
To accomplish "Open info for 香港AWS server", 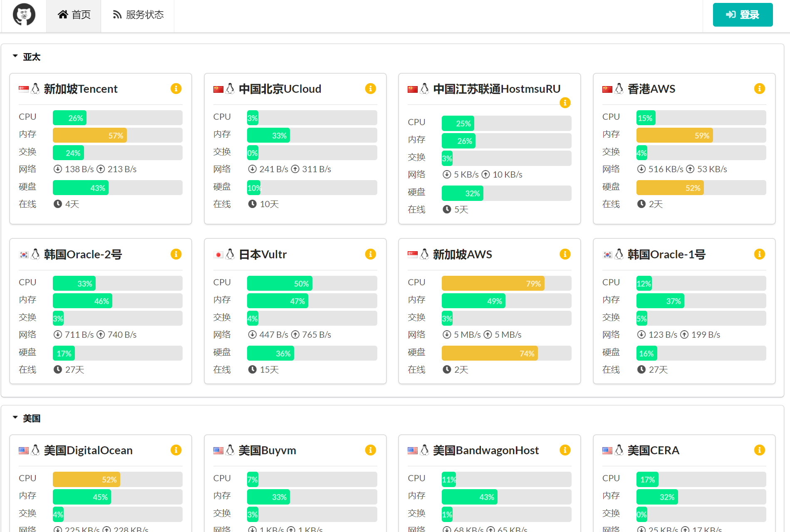I will [x=760, y=89].
